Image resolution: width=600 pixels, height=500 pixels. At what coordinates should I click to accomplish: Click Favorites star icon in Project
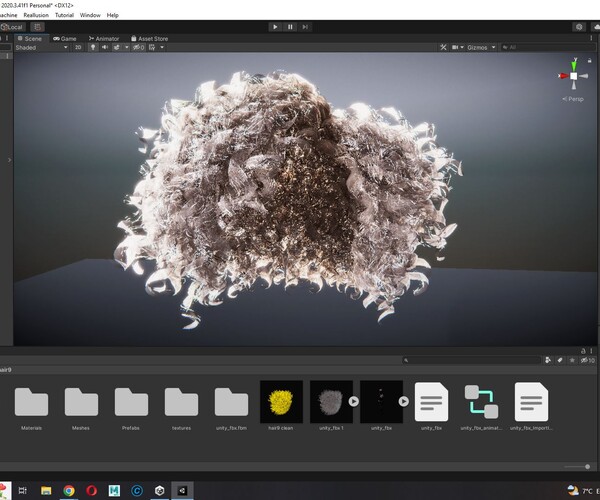tap(572, 360)
